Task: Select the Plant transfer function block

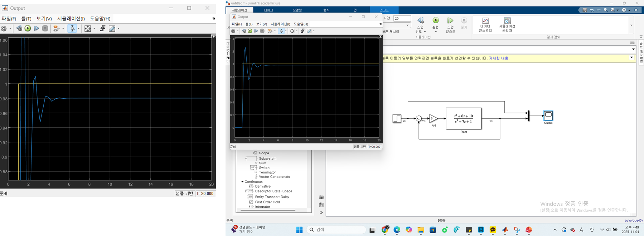Action: pos(464,118)
